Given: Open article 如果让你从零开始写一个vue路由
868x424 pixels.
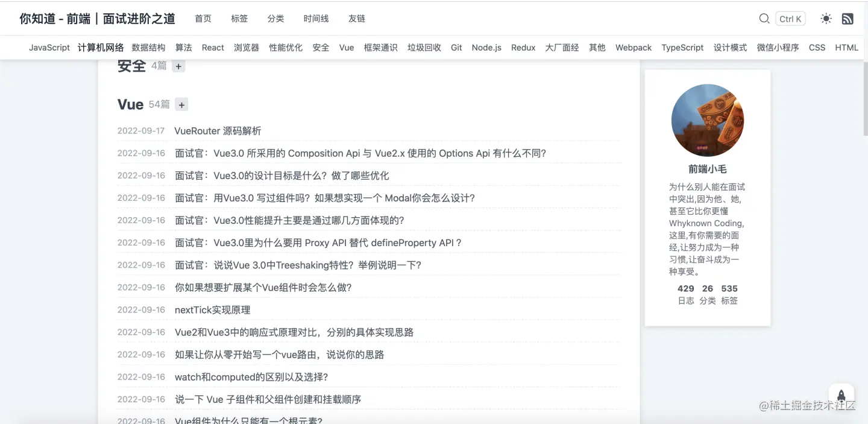Looking at the screenshot, I should 280,354.
